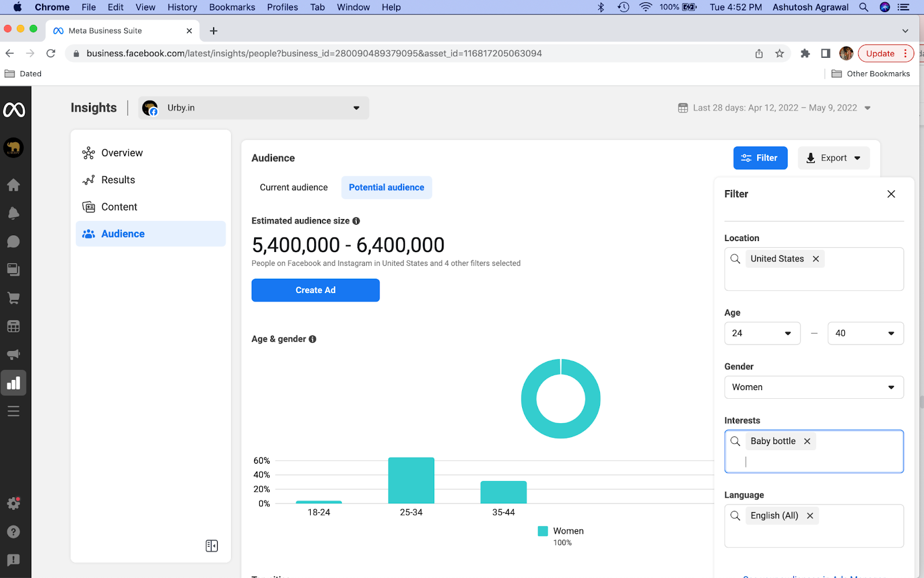The height and width of the screenshot is (578, 924).
Task: Click the Urby business avatar in left rail
Action: coord(13,148)
